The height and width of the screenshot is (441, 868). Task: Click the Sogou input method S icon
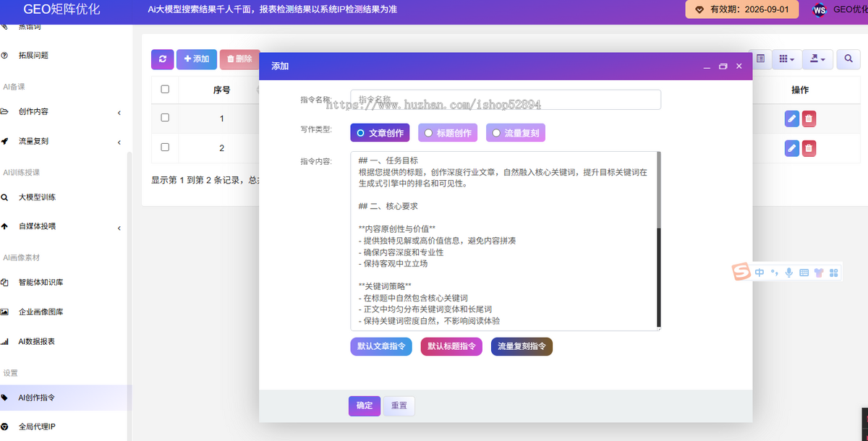coord(740,272)
